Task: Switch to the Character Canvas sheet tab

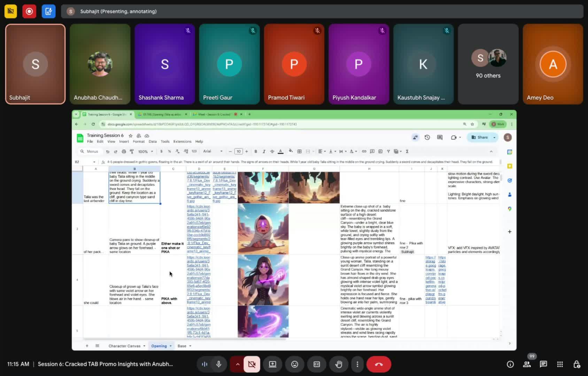Action: coord(124,346)
